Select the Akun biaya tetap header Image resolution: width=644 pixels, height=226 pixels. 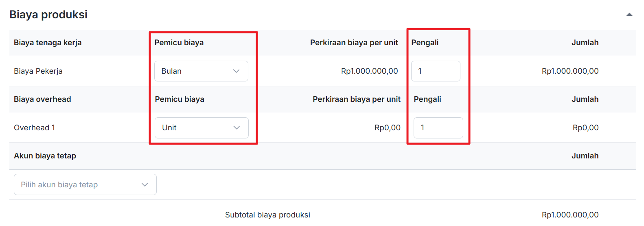[x=45, y=156]
